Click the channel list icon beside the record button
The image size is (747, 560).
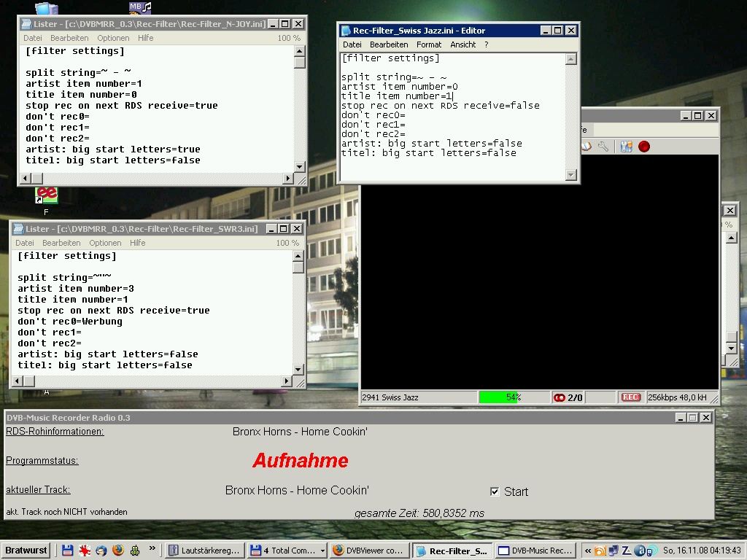tap(626, 147)
